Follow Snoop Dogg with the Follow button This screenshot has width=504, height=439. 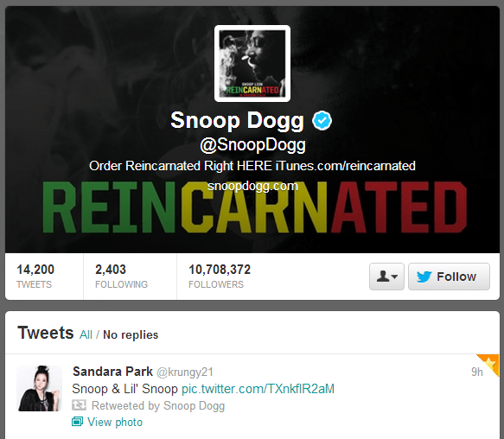pos(449,277)
